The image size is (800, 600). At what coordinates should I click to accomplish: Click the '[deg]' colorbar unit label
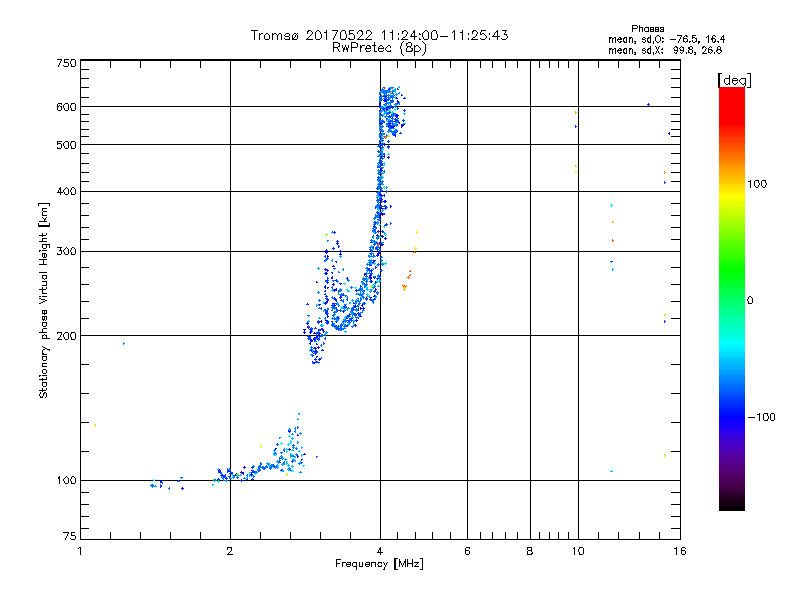[734, 80]
